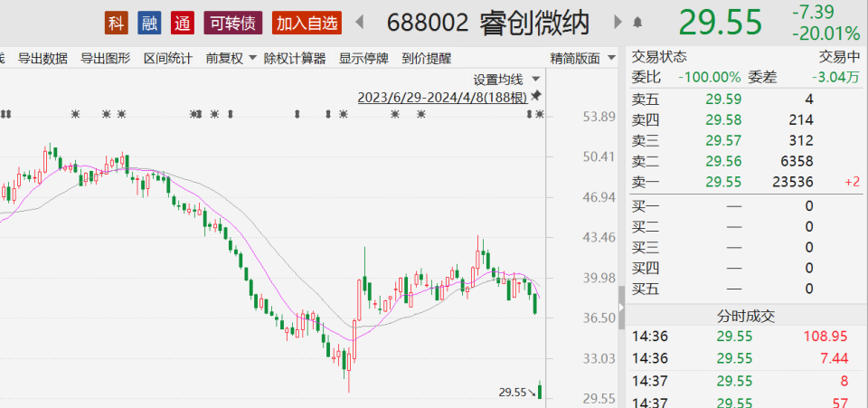
Task: Click the pin icon beside date range
Action: click(535, 96)
